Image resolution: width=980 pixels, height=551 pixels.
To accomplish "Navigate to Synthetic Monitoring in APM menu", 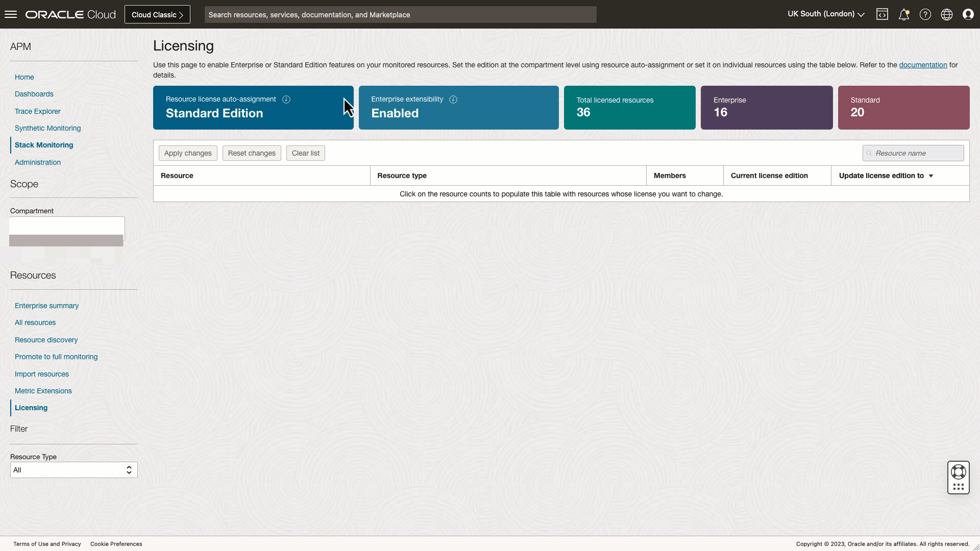I will coord(47,128).
